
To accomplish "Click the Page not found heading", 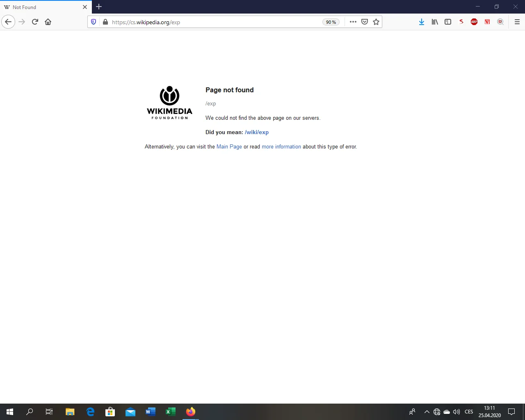I will tap(230, 90).
